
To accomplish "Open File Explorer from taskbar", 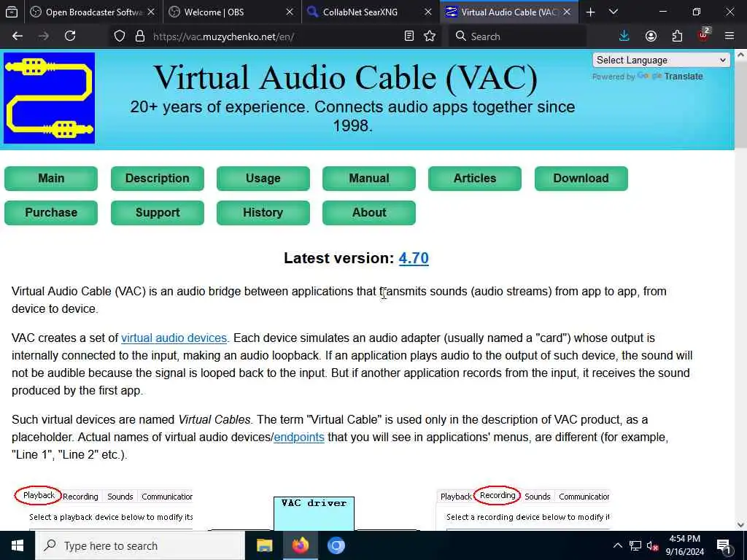I will point(264,545).
